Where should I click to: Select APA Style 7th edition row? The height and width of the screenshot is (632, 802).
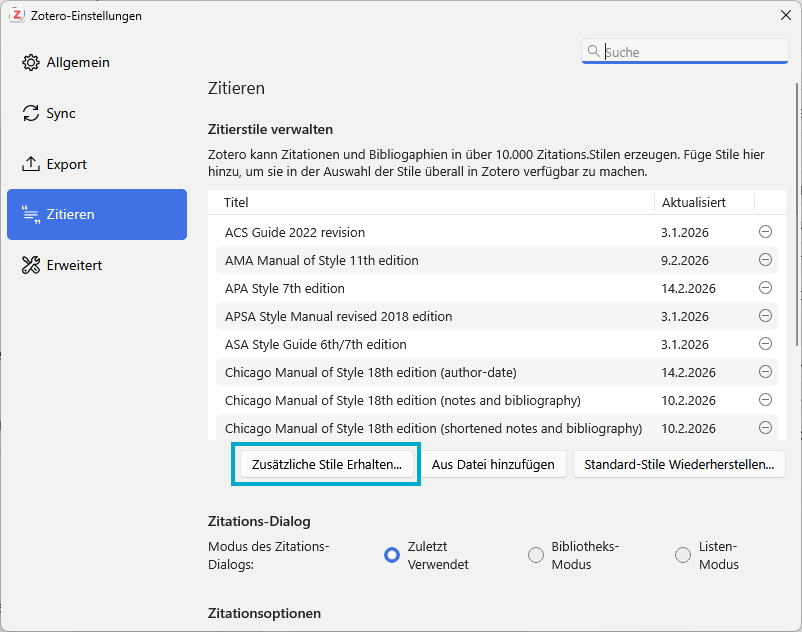497,288
